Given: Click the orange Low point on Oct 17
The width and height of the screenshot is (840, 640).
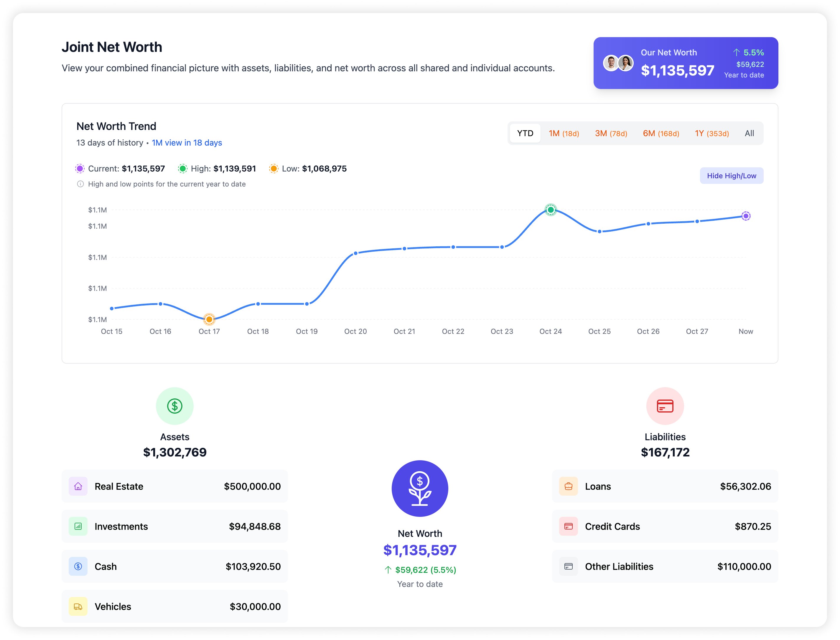Looking at the screenshot, I should click(x=209, y=319).
